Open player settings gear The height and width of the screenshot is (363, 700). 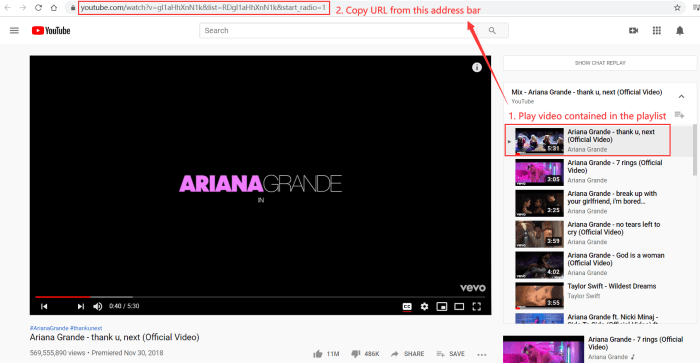(424, 306)
